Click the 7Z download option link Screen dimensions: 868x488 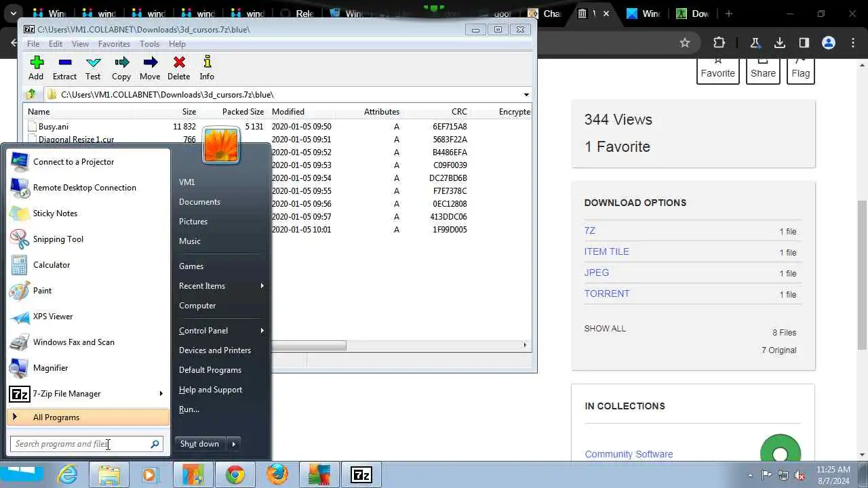click(590, 231)
